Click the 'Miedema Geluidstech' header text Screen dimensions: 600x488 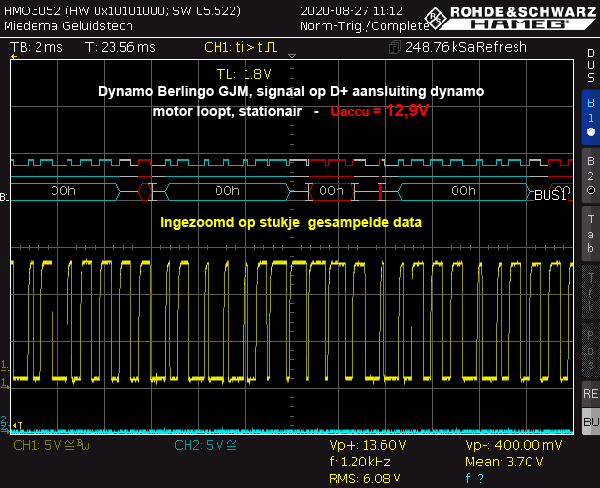[68, 26]
